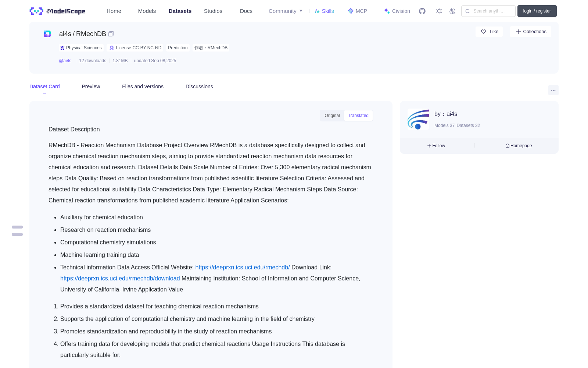
Task: Show the Translated description text
Action: (358, 116)
